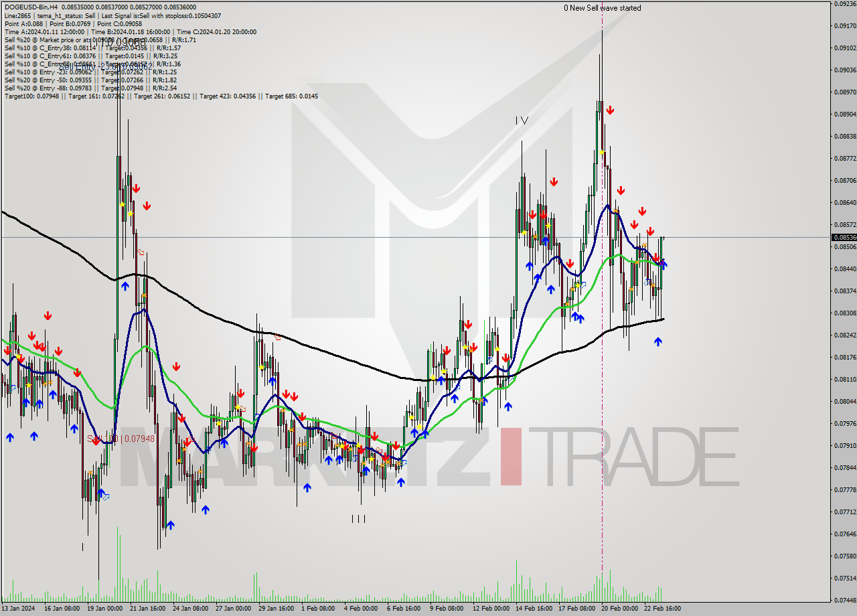
Task: Click the 'I I I' wave label
Action: coord(358,519)
